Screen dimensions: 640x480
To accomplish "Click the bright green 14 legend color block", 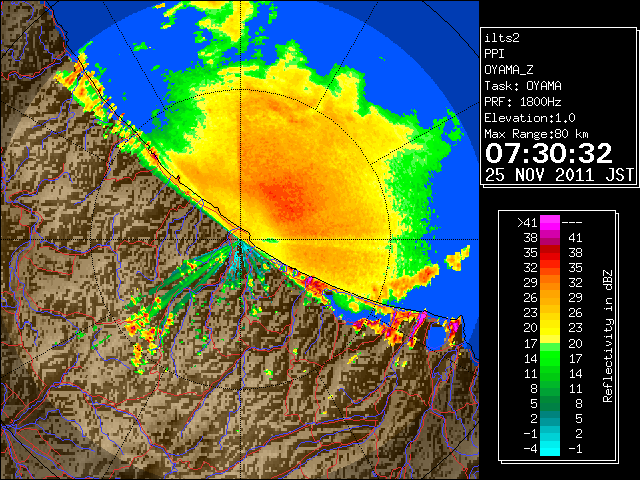I will (x=550, y=358).
